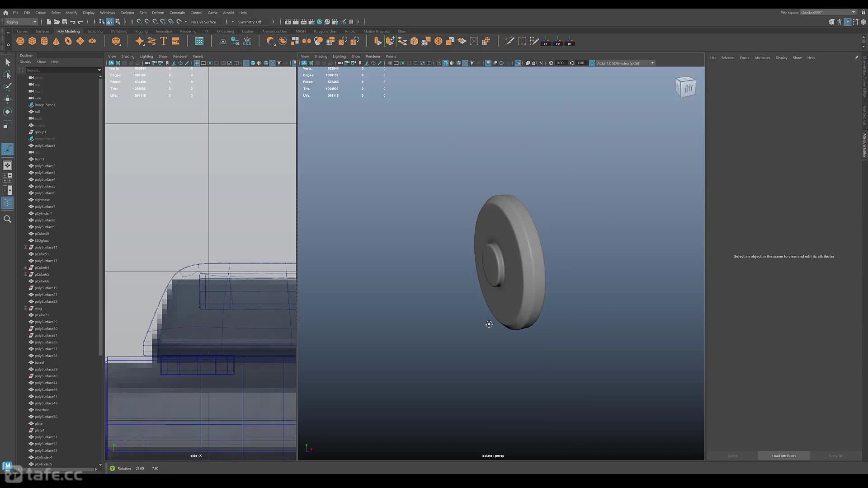Select the Paint Selection tool in toolbox
Viewport: 868px width, 488px height.
(8, 87)
